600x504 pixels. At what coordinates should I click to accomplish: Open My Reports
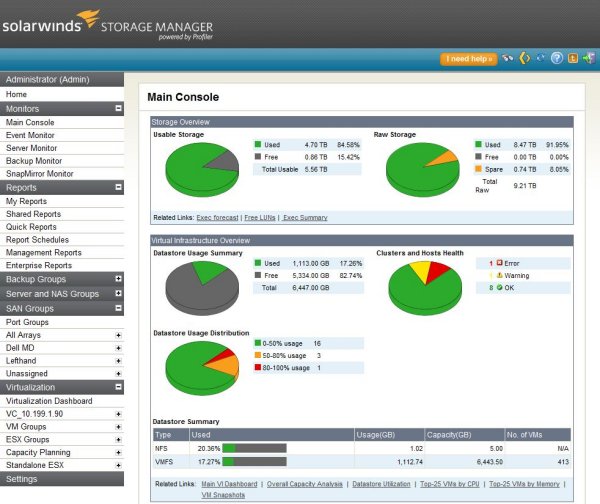62,201
